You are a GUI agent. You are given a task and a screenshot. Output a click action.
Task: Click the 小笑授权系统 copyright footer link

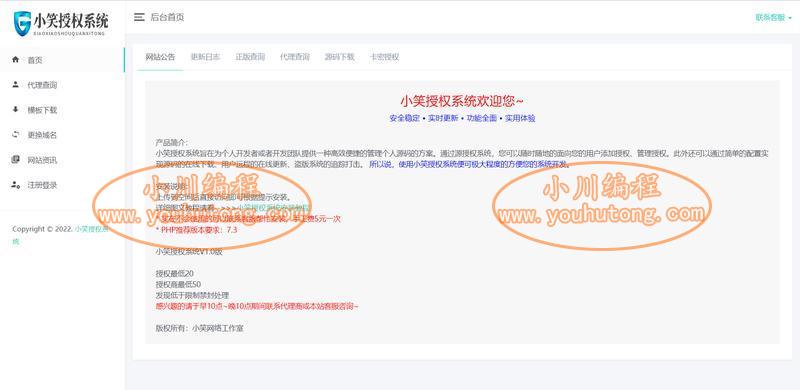92,229
